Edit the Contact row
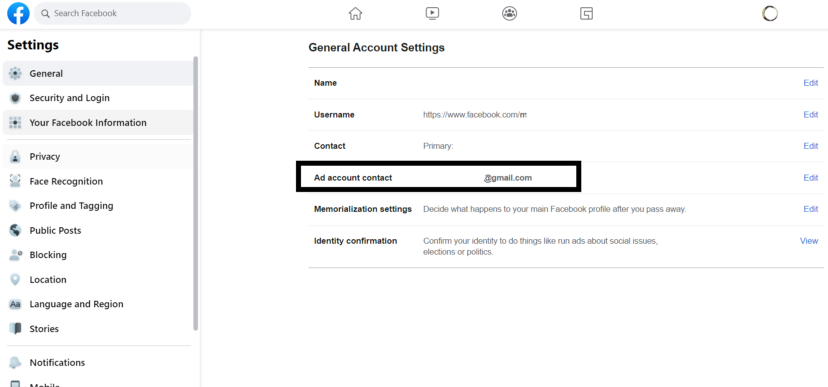Image resolution: width=828 pixels, height=387 pixels. coord(811,146)
